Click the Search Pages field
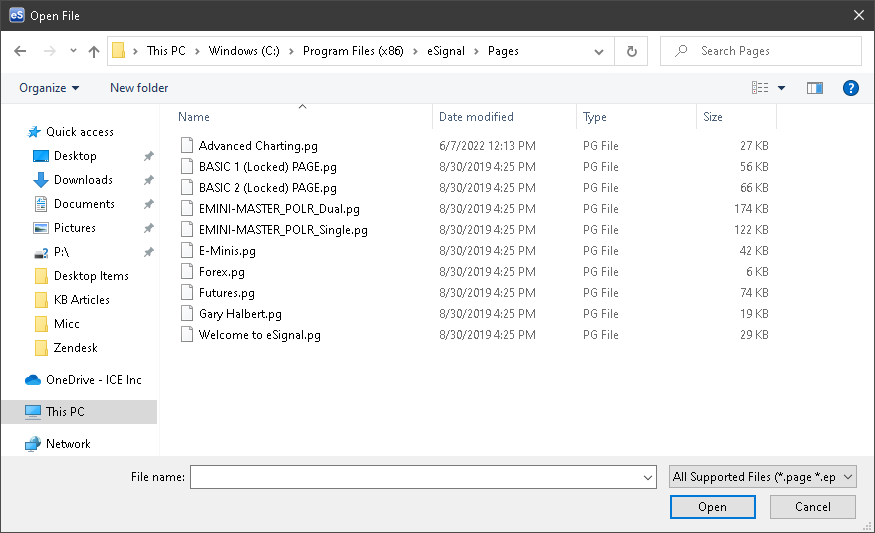Screen dimensions: 875x533 pos(761,51)
